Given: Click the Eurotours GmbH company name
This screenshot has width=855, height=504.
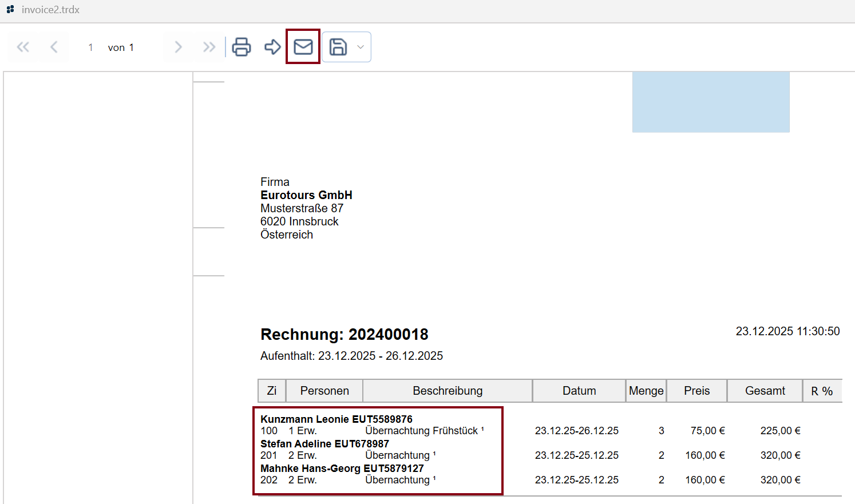Looking at the screenshot, I should [306, 195].
